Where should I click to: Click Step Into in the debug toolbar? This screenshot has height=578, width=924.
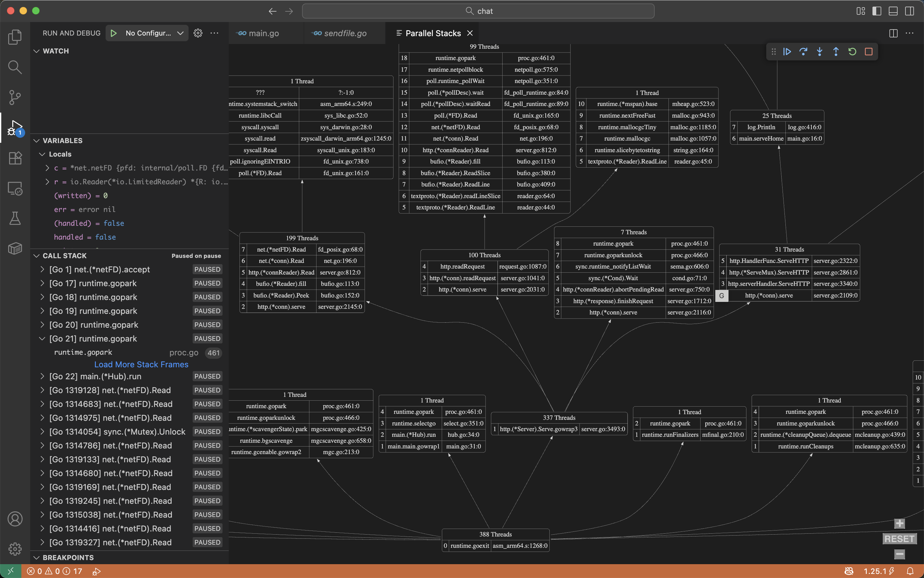(x=820, y=51)
